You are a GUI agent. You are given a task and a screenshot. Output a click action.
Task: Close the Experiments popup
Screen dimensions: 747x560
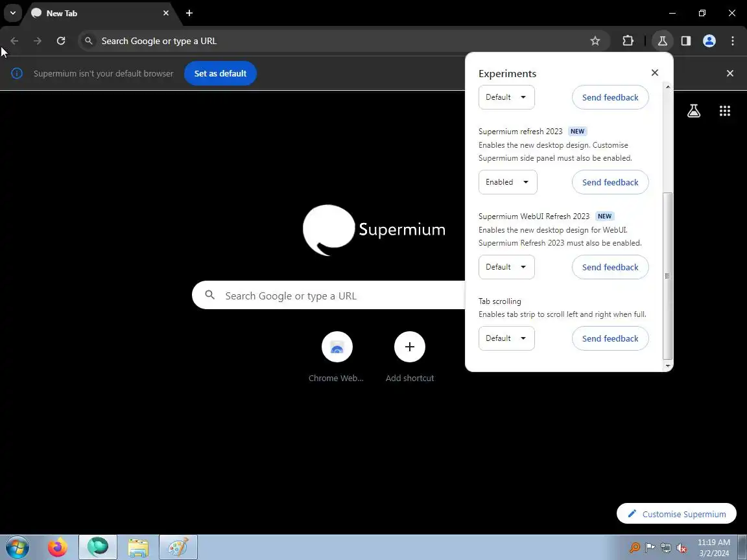point(654,73)
